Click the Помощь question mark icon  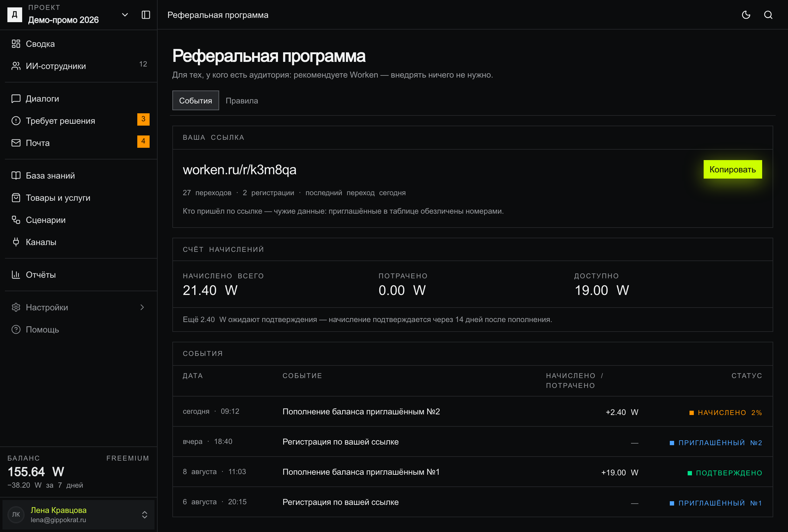coord(16,329)
